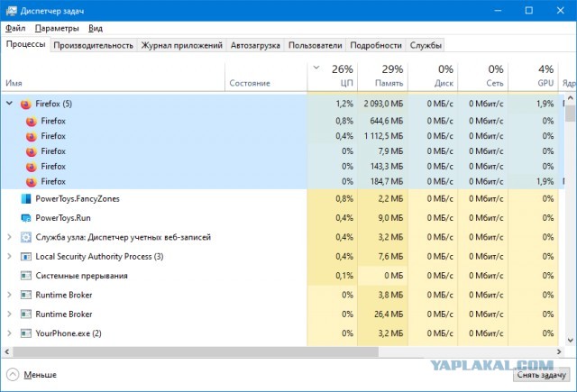The height and width of the screenshot is (392, 577).
Task: Expand Local Security Authority Process (3)
Action: pos(10,256)
